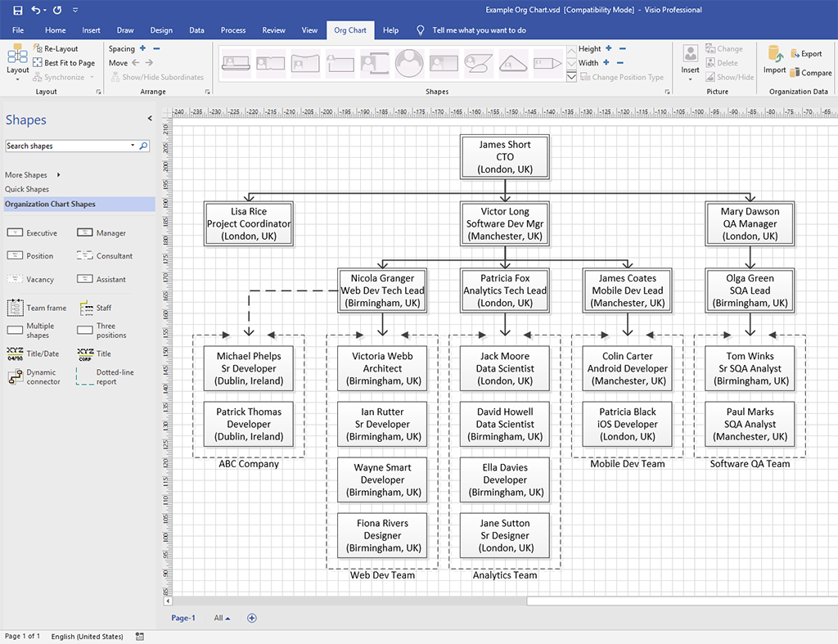The height and width of the screenshot is (644, 838).
Task: Switch to the Design ribbon tab
Action: point(161,30)
